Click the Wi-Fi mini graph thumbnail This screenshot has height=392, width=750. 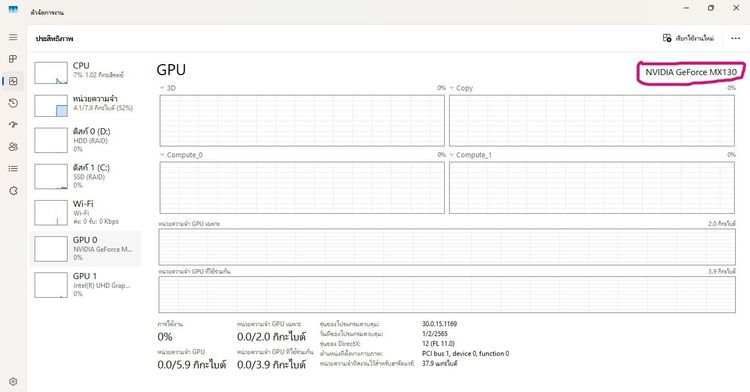[51, 213]
